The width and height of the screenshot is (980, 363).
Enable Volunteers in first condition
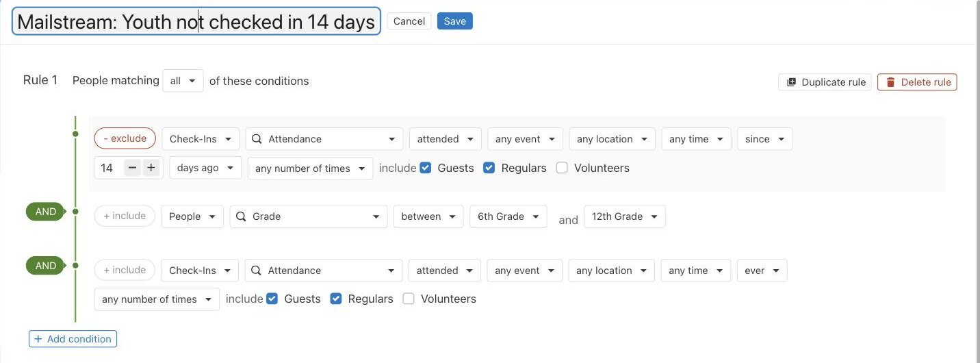(562, 168)
